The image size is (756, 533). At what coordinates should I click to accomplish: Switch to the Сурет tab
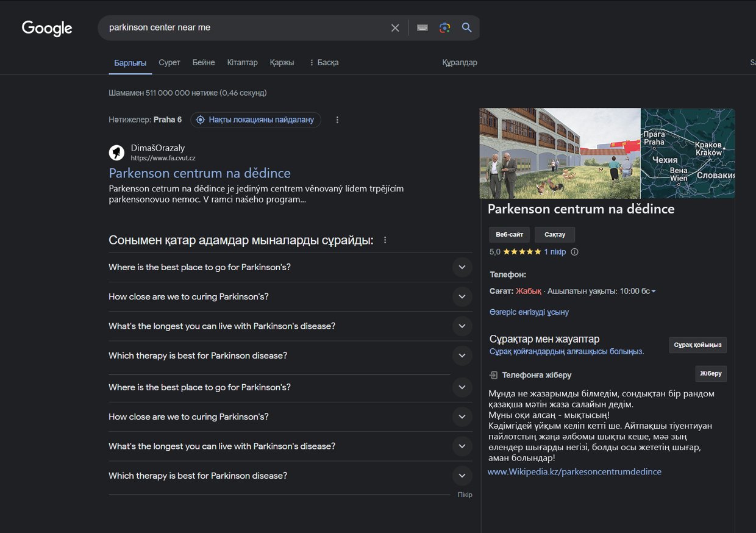coord(169,63)
